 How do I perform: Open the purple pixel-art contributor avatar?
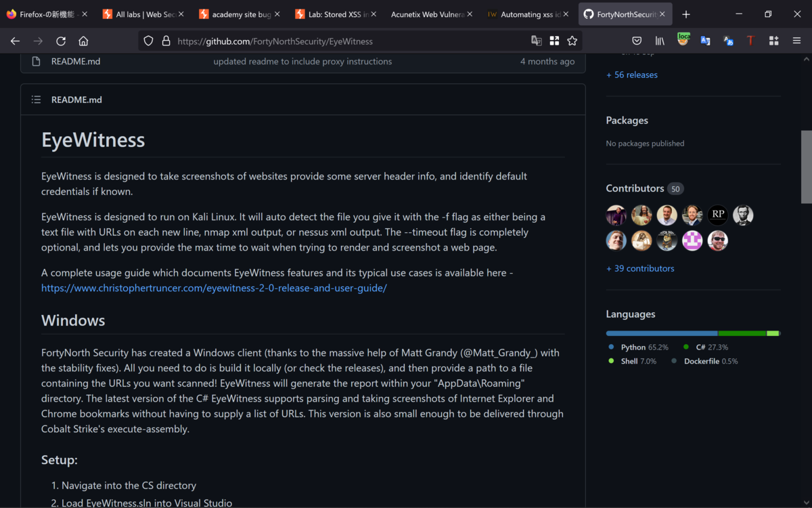pyautogui.click(x=692, y=240)
